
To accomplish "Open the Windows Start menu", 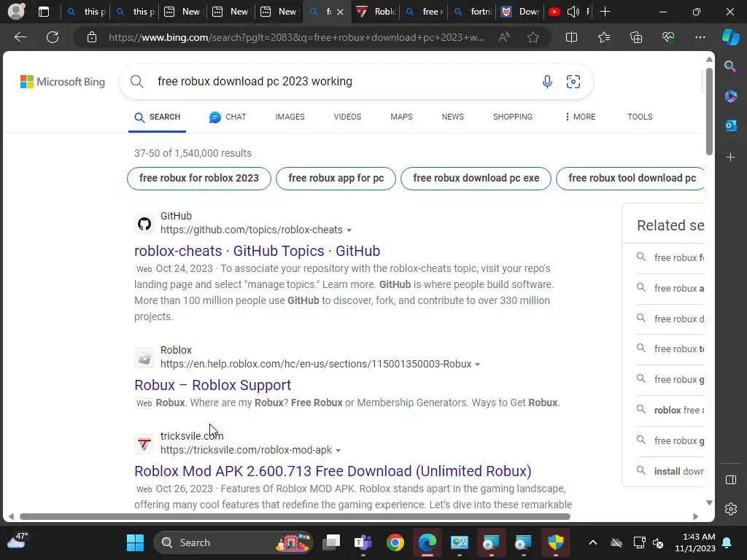I will tap(135, 542).
